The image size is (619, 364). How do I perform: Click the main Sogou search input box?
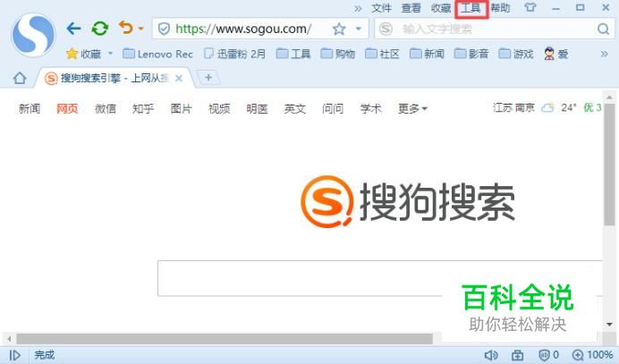[380, 278]
